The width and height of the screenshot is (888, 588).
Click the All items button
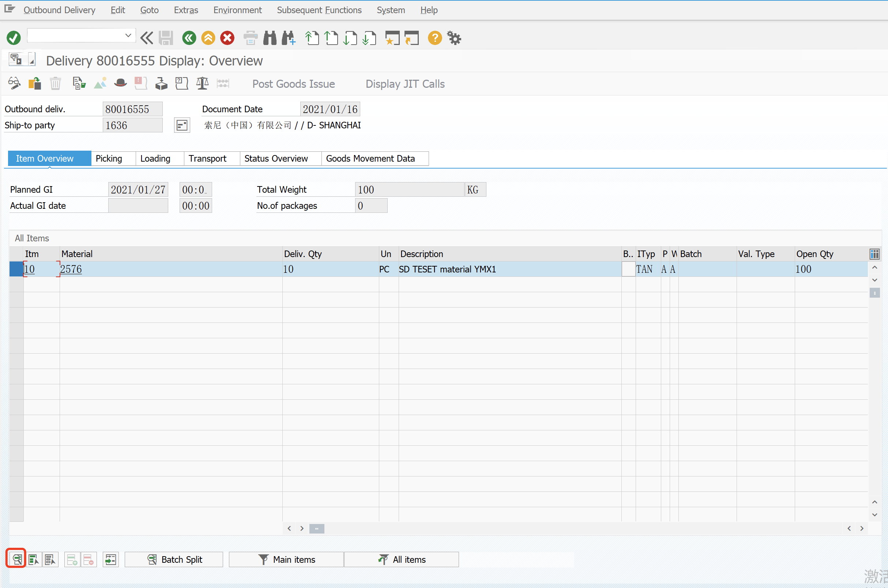[x=401, y=559]
